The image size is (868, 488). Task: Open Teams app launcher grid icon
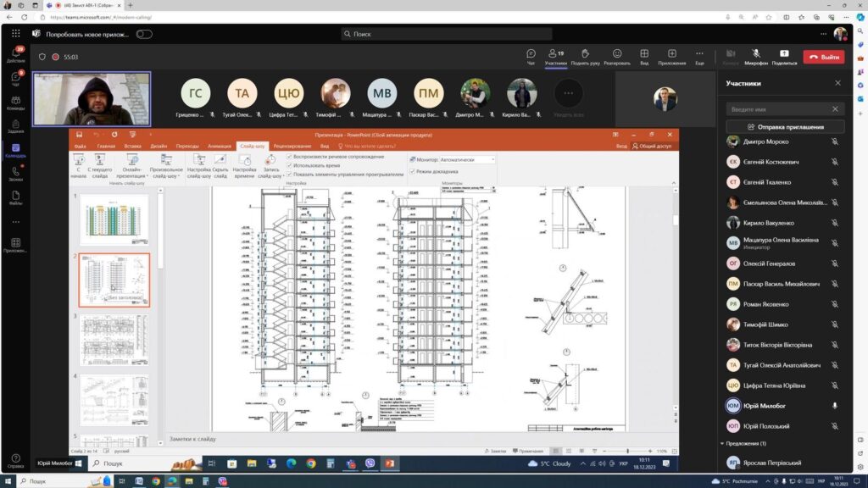point(15,34)
